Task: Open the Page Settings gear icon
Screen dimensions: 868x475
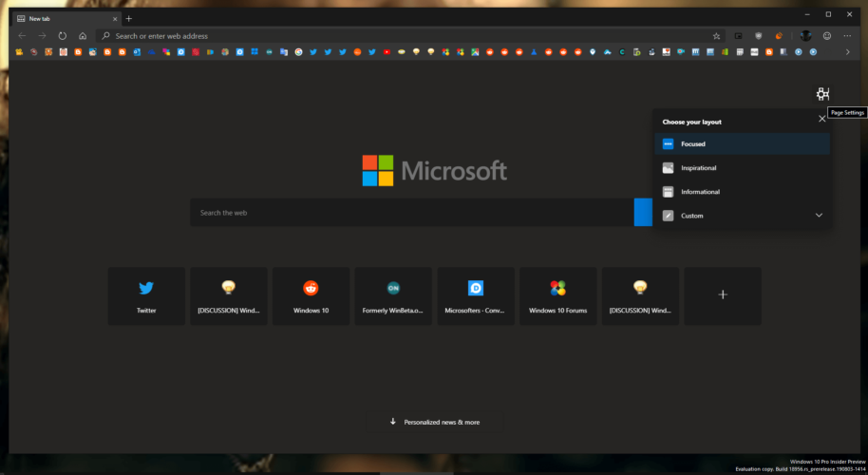Action: pos(822,93)
